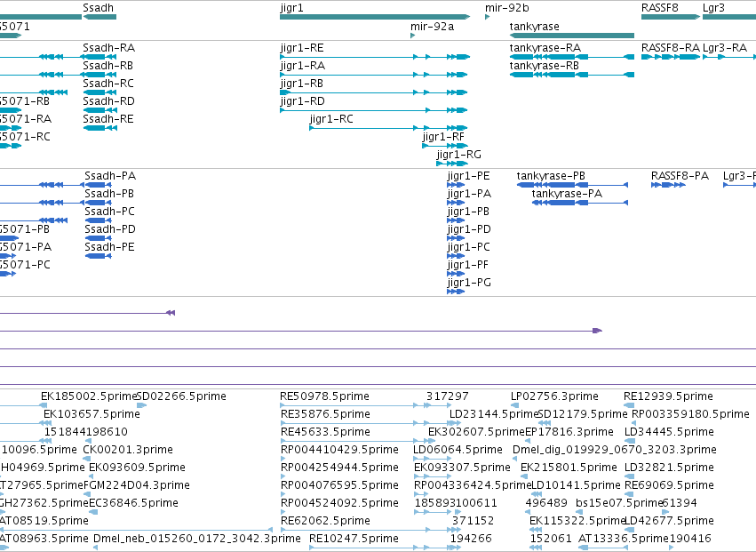Select protein jigr1-PA label
756x552 pixels.
click(469, 194)
